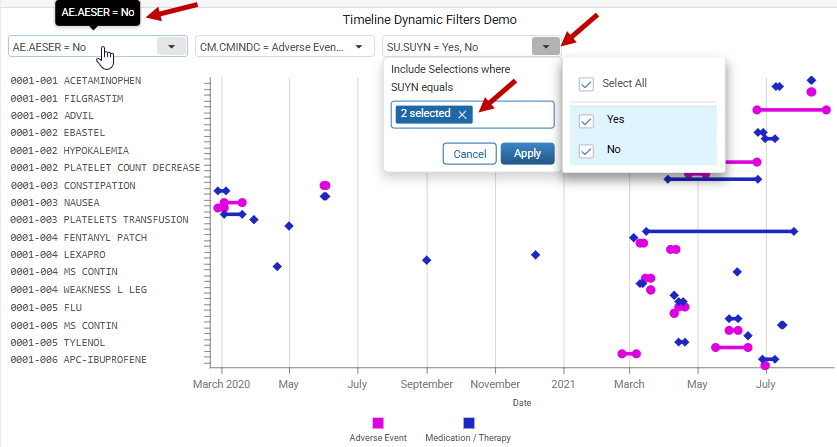Toggle Medication / Therapy legend swatch

coord(469,423)
